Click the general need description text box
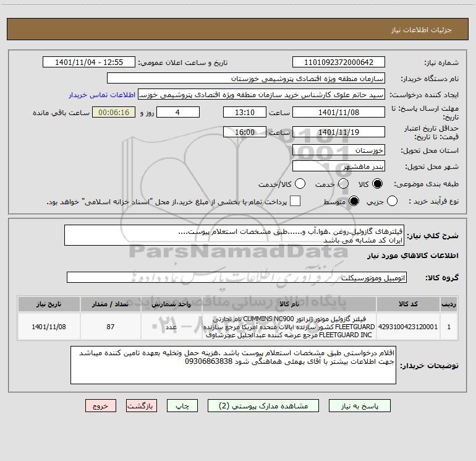This screenshot has width=476, height=461. (x=234, y=235)
